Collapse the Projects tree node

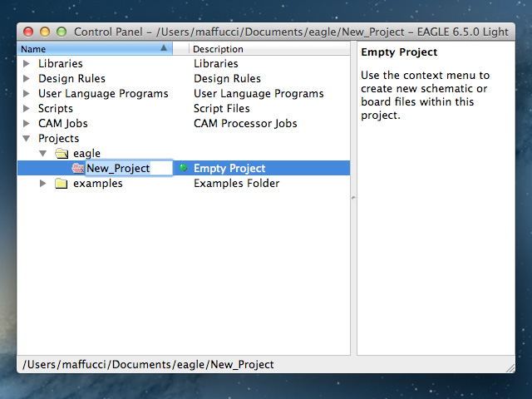coord(27,139)
